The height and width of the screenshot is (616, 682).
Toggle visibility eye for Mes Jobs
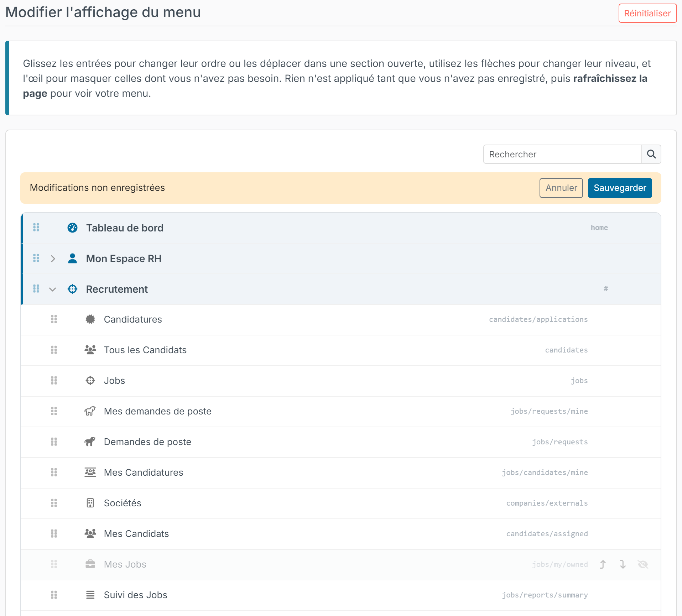pyautogui.click(x=643, y=564)
